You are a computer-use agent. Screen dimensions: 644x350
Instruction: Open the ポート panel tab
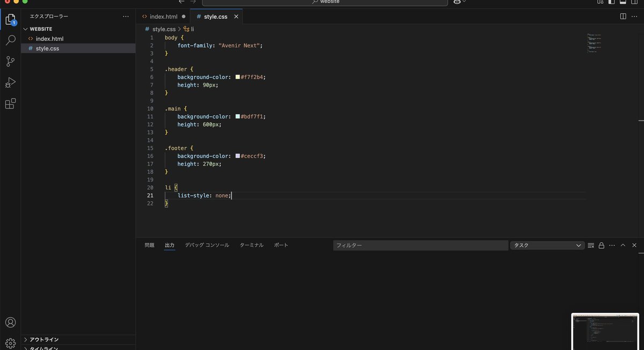[x=281, y=245]
